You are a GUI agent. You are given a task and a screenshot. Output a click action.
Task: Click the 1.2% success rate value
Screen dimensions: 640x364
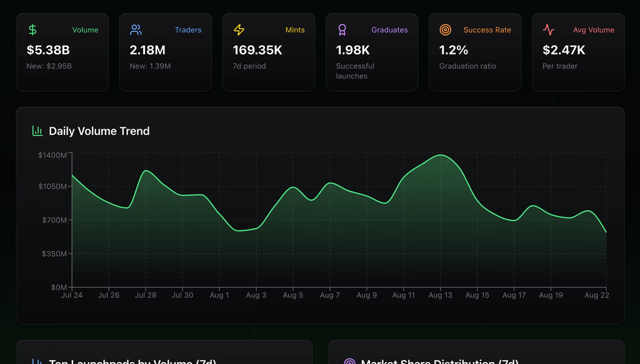click(x=454, y=50)
